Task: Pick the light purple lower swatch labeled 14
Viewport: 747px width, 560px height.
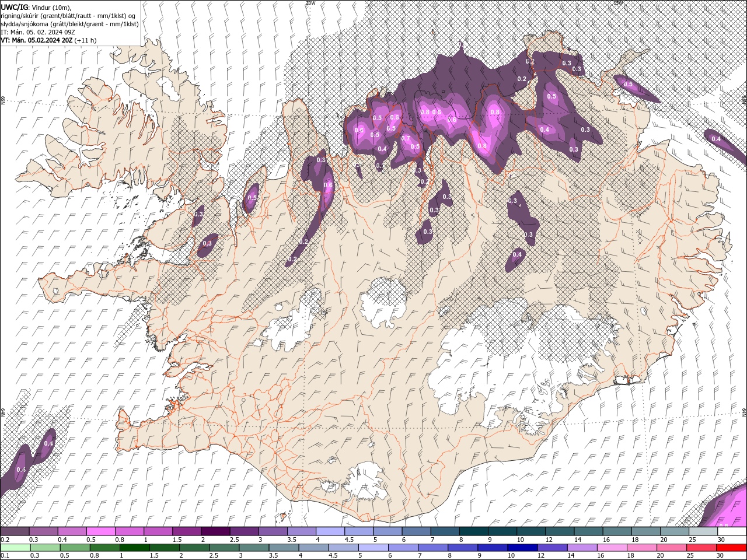Action: click(x=581, y=548)
